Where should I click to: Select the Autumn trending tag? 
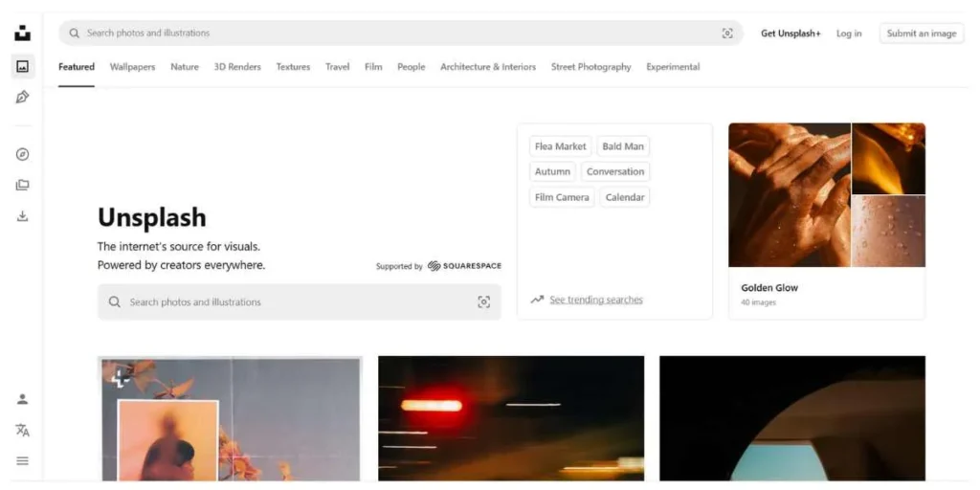pyautogui.click(x=552, y=171)
